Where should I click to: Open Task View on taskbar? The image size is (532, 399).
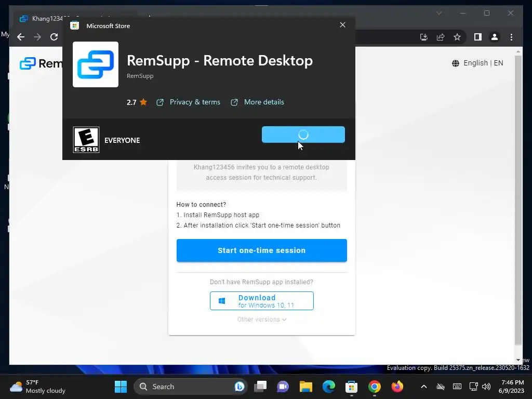point(261,387)
